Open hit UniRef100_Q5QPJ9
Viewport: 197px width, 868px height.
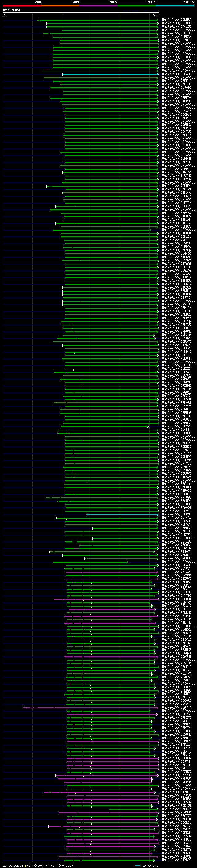[177, 115]
